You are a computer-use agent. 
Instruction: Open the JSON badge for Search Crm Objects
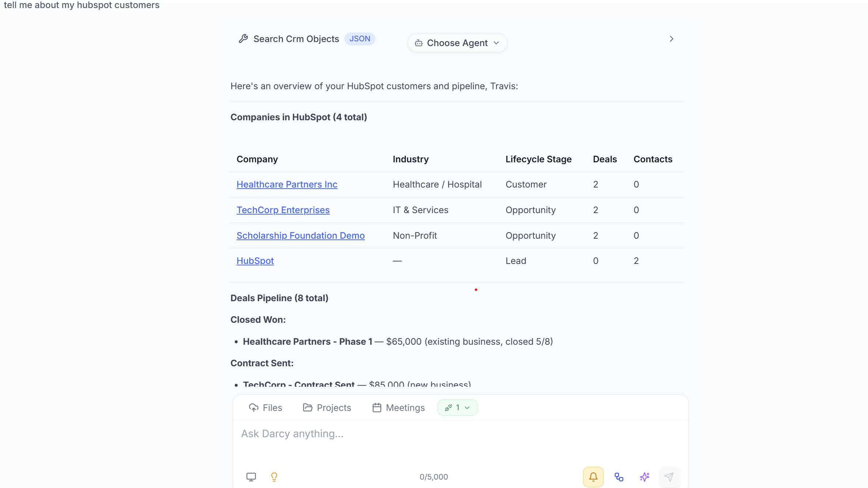click(x=360, y=39)
